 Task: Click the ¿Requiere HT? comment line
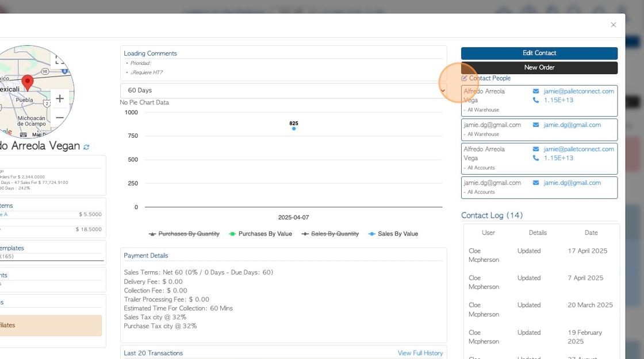point(146,72)
